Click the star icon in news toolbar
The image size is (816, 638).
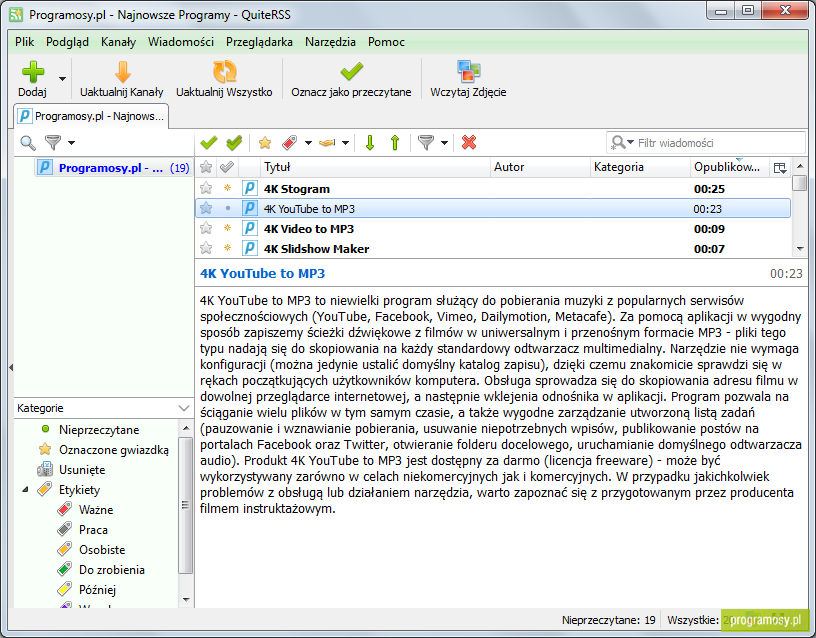pos(265,142)
